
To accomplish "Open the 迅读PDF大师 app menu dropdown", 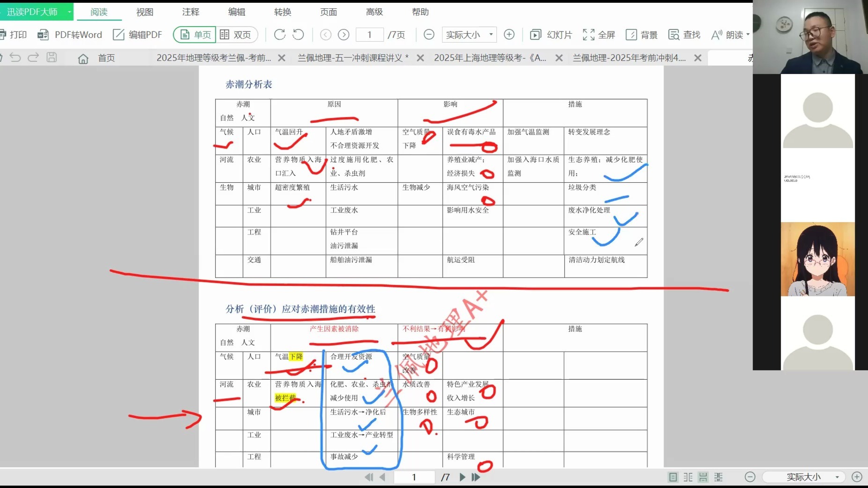I will (x=69, y=12).
